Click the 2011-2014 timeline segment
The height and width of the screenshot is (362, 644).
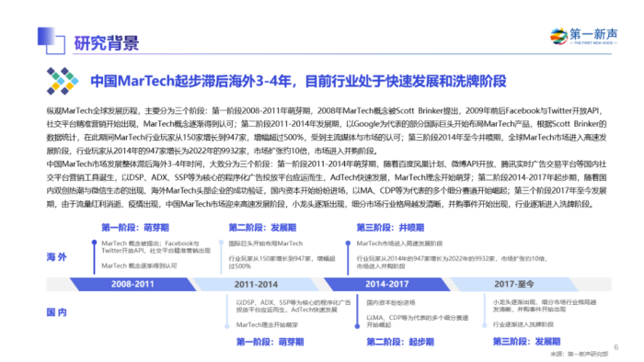pos(256,284)
